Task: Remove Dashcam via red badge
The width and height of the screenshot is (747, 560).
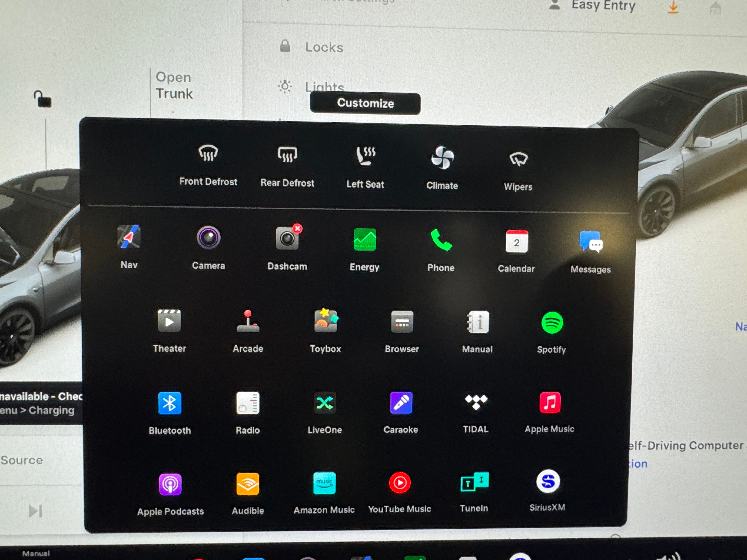Action: coord(298,229)
